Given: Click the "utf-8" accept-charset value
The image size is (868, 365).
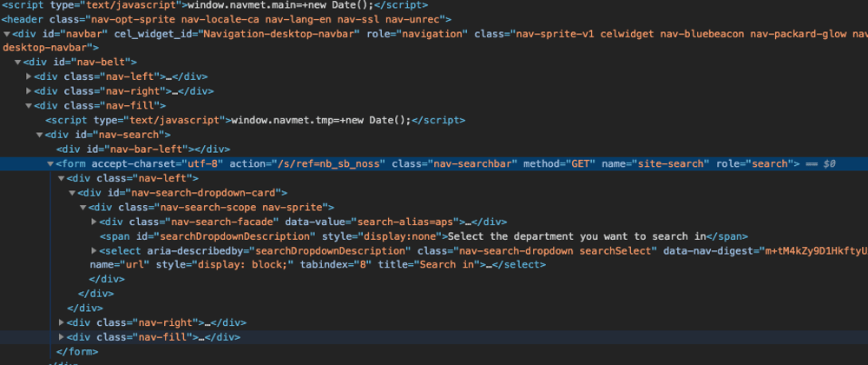Looking at the screenshot, I should click(x=204, y=164).
